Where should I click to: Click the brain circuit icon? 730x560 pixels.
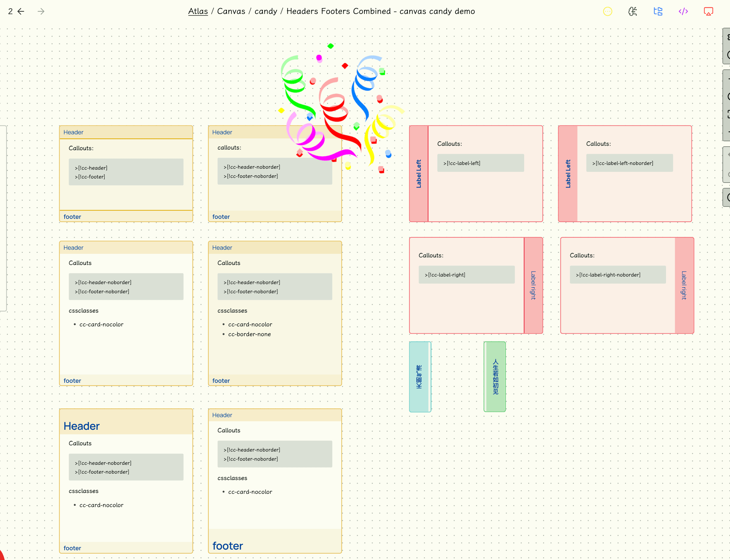pyautogui.click(x=632, y=12)
